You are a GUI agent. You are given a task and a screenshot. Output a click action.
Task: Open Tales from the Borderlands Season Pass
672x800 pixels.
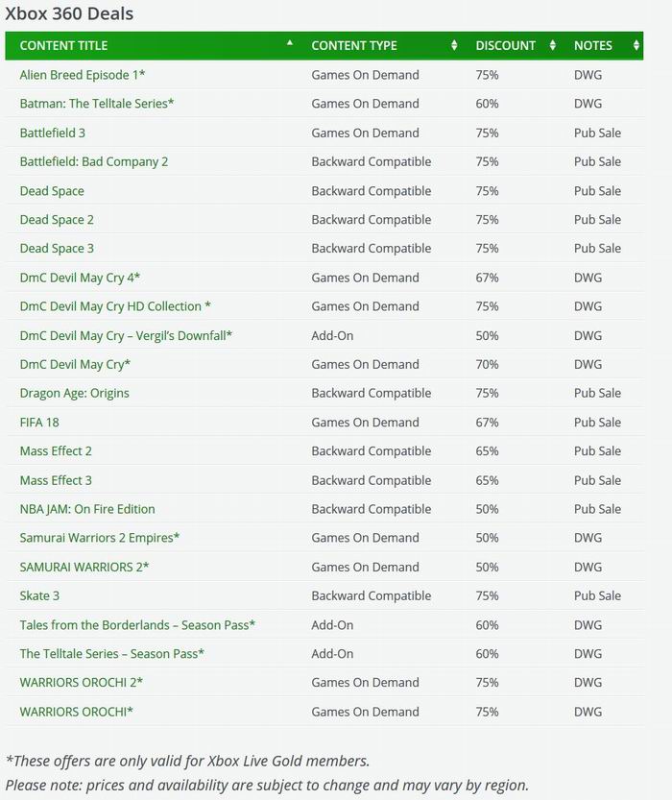click(x=137, y=625)
